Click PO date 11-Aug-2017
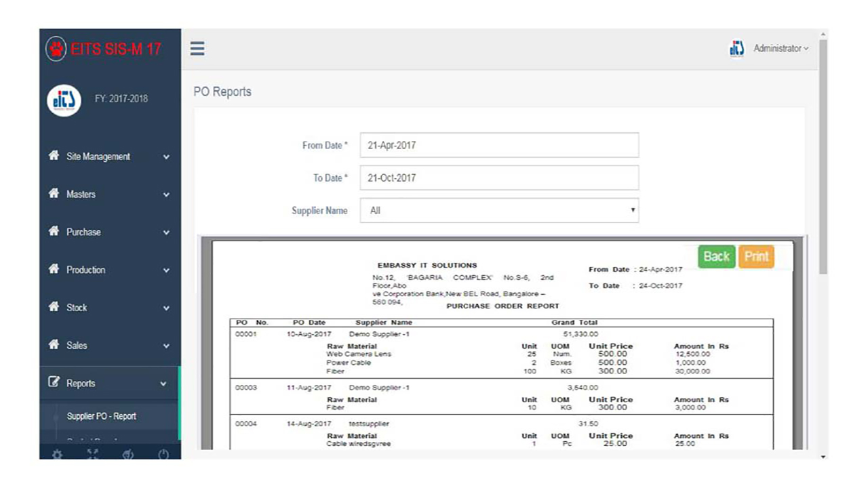 [309, 388]
